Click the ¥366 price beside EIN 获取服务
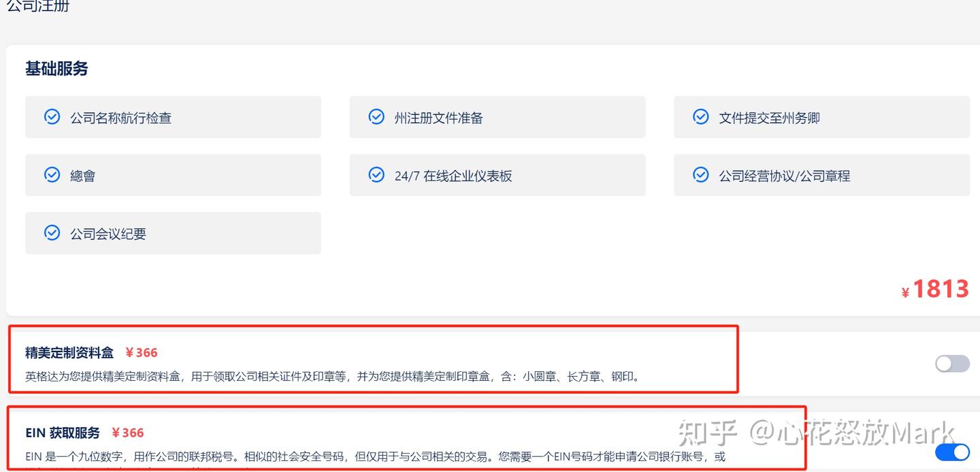This screenshot has height=472, width=980. click(x=129, y=432)
